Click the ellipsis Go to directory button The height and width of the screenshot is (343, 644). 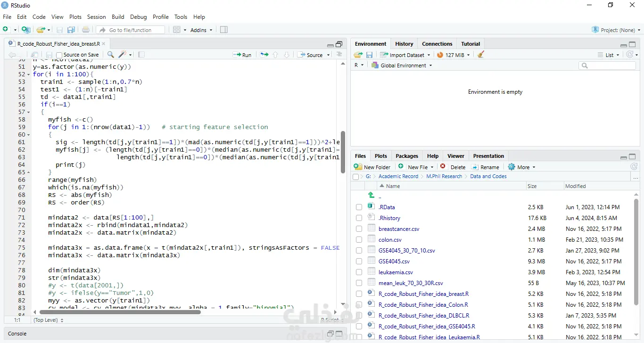[636, 177]
